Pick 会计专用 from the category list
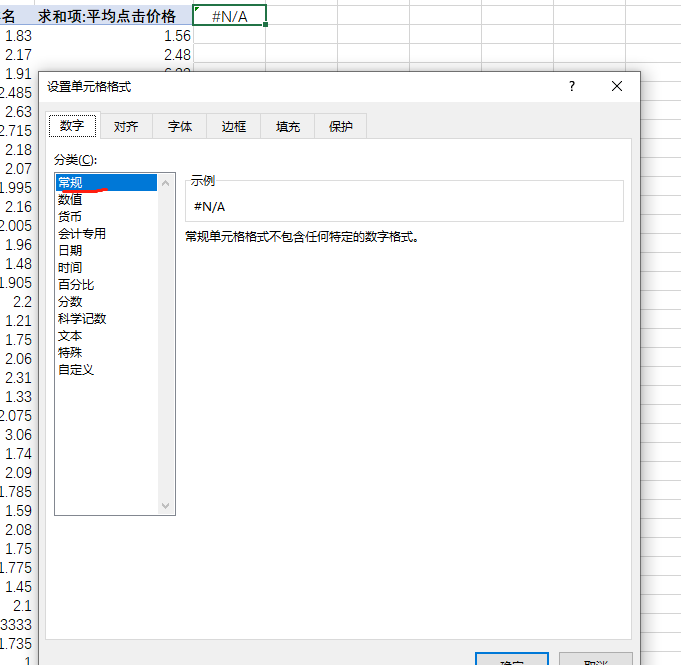This screenshot has height=665, width=681. click(82, 233)
